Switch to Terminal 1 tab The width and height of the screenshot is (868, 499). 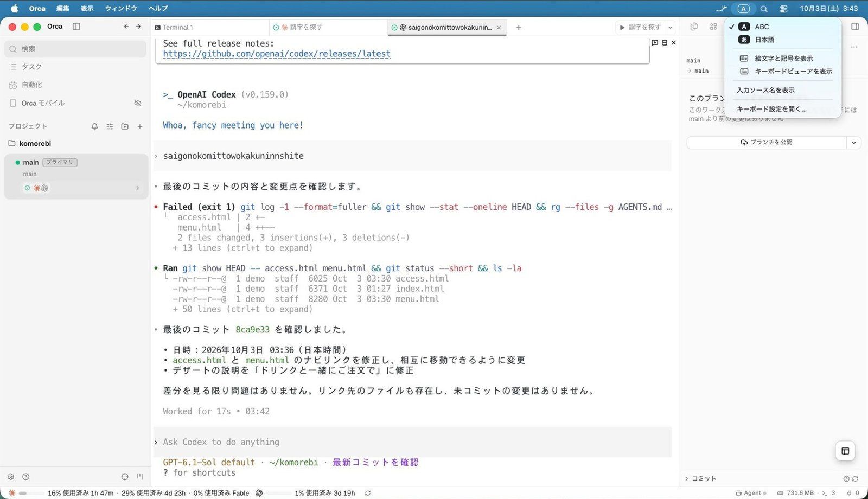(x=210, y=28)
